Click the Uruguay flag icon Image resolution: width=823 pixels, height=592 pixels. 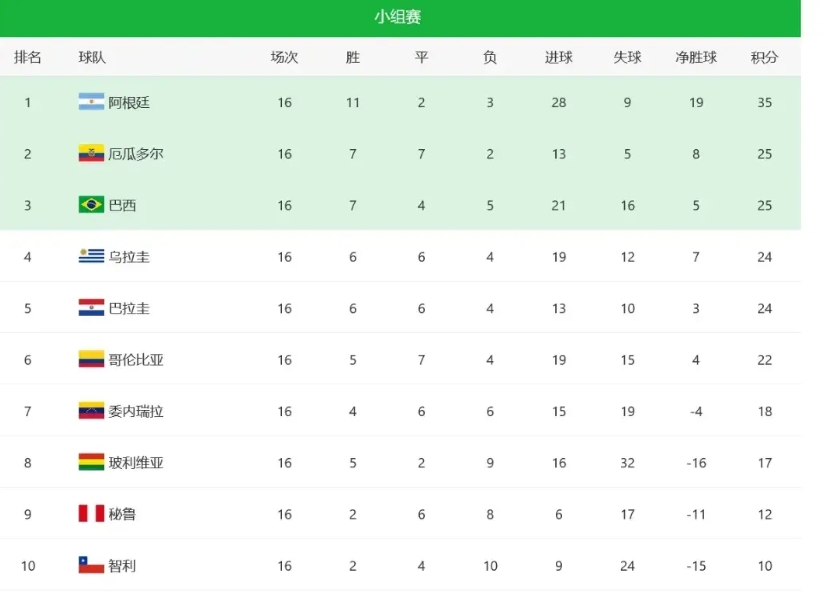click(91, 256)
